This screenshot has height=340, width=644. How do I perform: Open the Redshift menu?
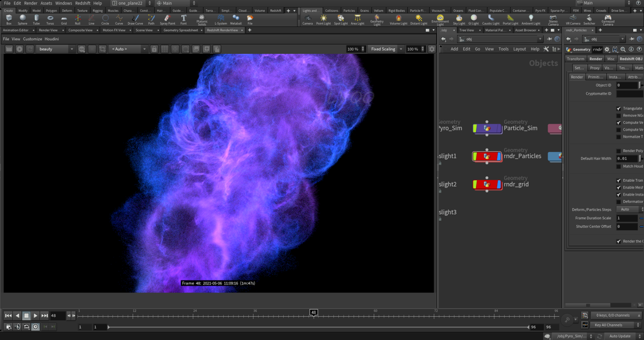83,3
